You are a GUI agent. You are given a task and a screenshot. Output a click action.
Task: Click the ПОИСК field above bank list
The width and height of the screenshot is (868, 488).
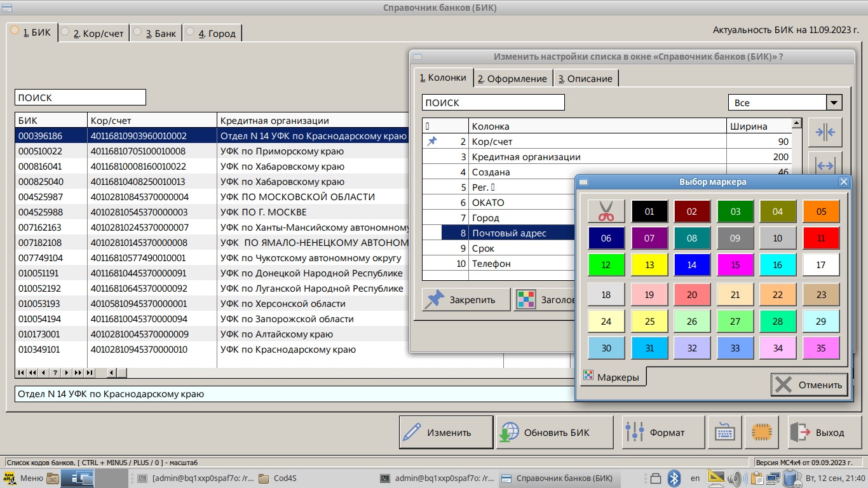pos(80,98)
